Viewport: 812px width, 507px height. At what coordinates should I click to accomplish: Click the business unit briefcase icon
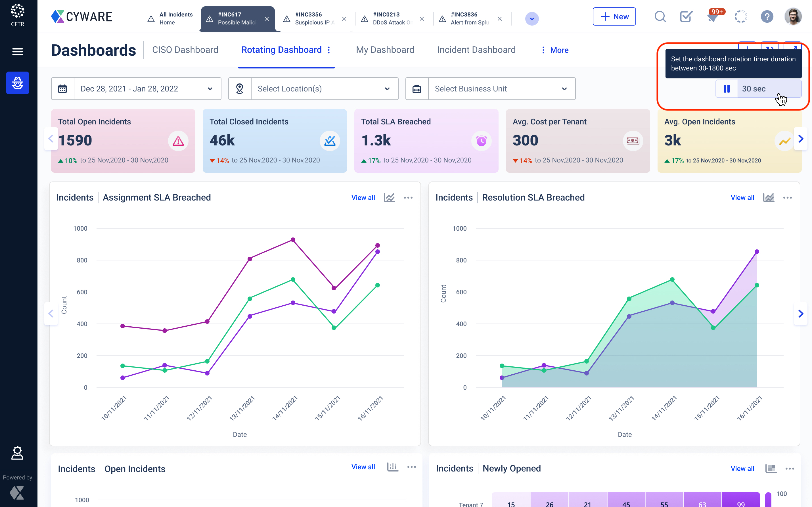tap(417, 89)
